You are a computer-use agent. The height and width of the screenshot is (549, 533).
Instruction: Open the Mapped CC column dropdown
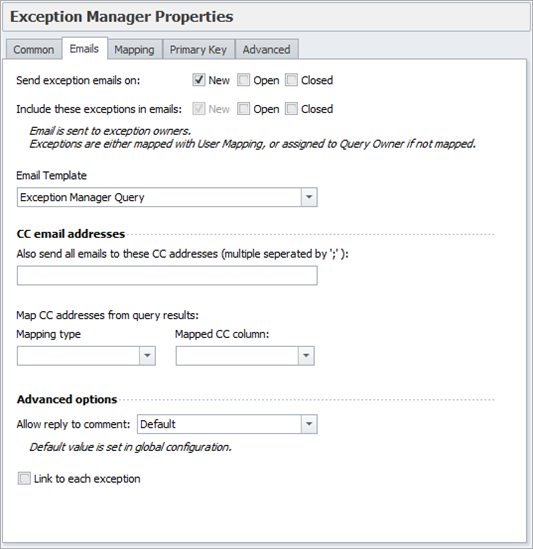306,356
